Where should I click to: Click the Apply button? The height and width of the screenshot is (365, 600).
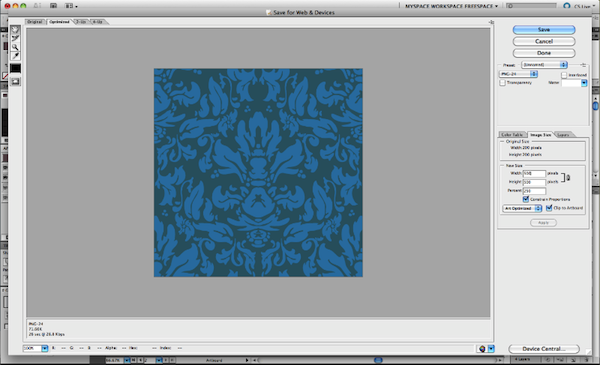click(543, 223)
